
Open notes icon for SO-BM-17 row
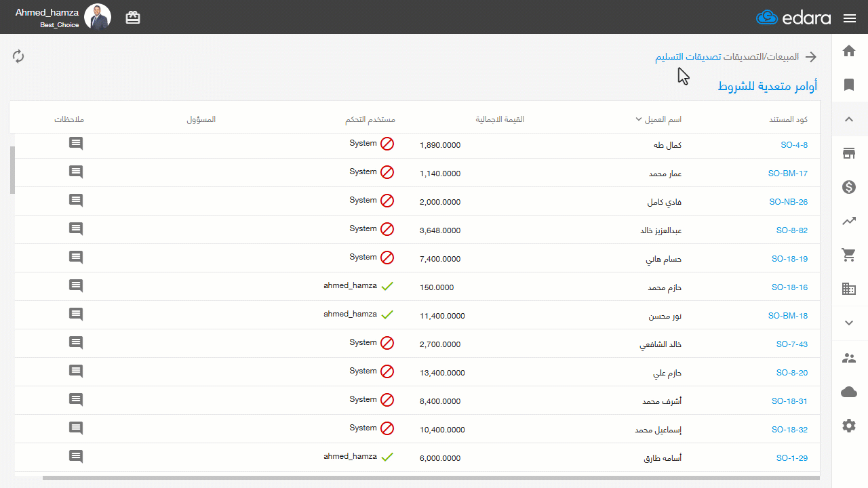(76, 172)
